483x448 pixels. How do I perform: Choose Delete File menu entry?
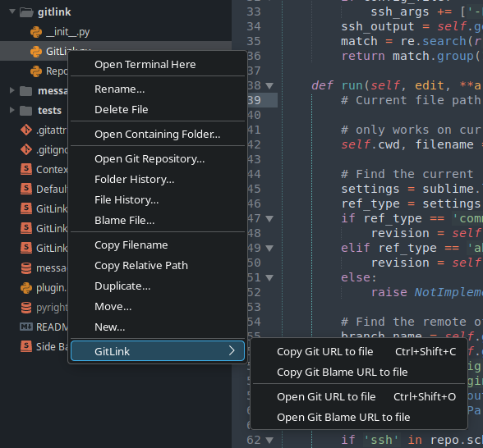coord(158,110)
